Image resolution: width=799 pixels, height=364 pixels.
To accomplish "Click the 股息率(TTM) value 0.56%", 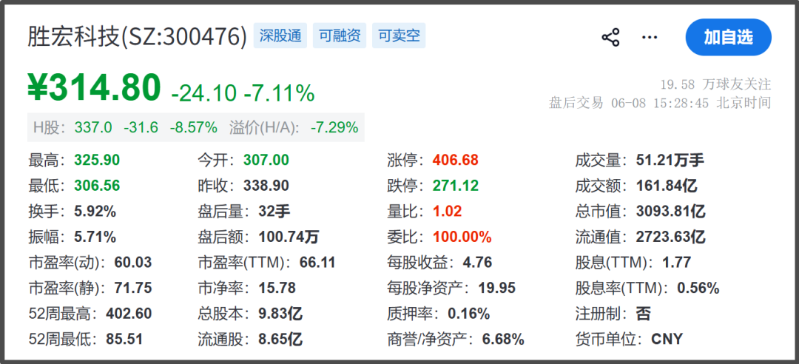I will point(698,288).
